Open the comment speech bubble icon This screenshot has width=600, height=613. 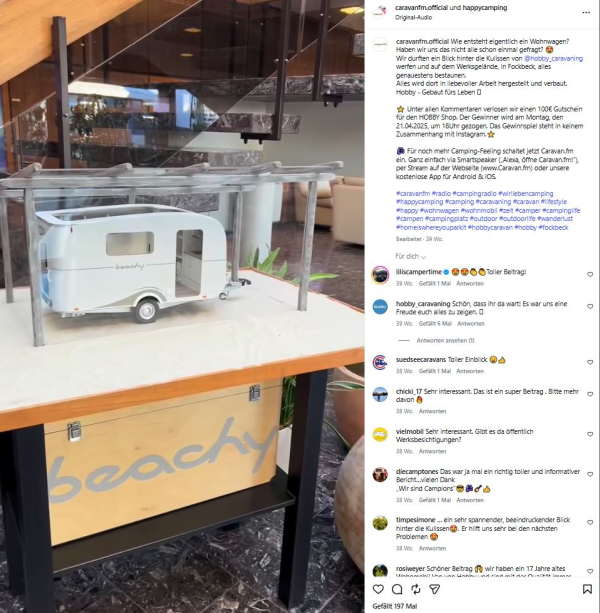pyautogui.click(x=397, y=589)
